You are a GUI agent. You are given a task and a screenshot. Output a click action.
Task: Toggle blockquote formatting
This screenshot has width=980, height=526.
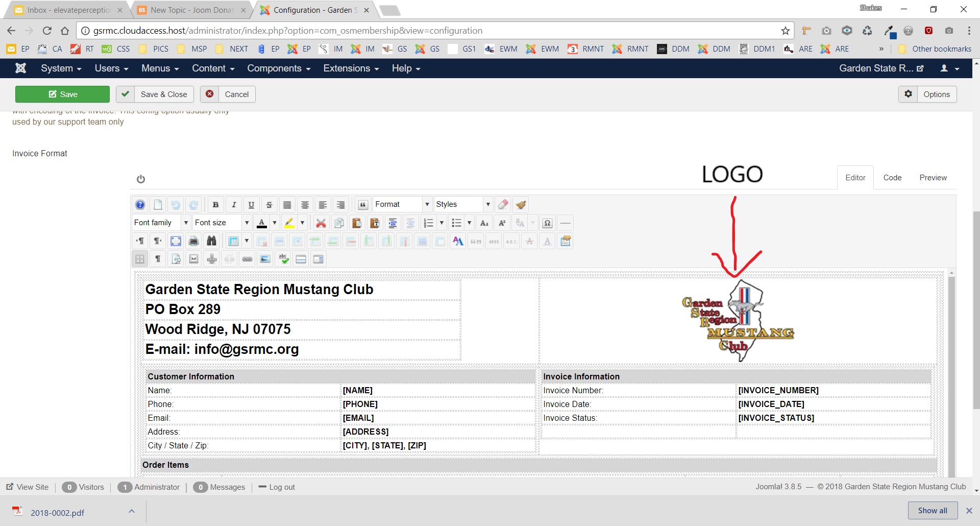[x=363, y=205]
